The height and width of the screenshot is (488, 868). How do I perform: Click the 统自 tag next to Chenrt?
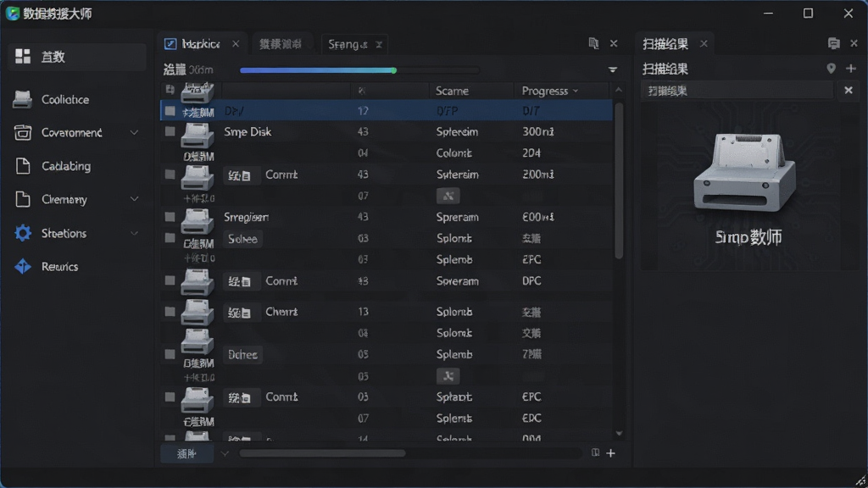coord(240,313)
